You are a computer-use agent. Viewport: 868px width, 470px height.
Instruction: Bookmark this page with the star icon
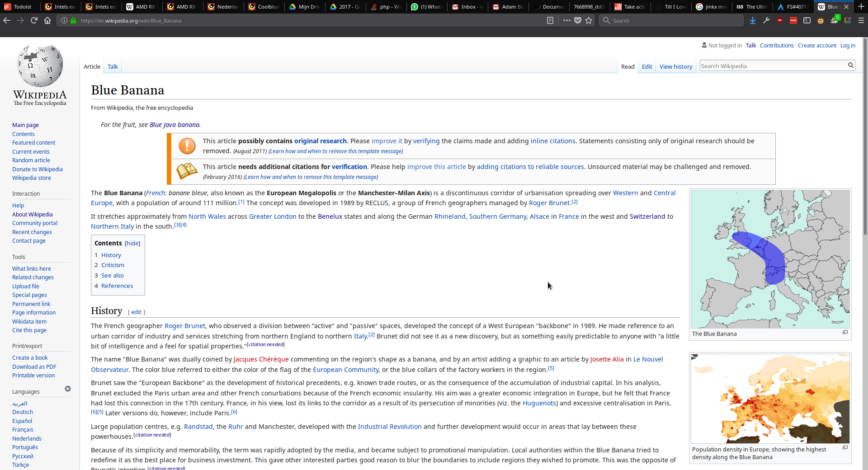(589, 20)
